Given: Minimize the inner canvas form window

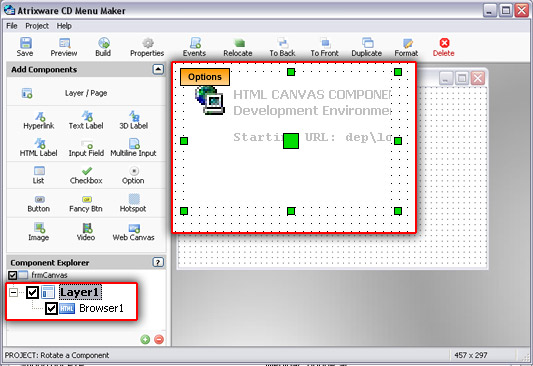Looking at the screenshot, I should tap(446, 78).
